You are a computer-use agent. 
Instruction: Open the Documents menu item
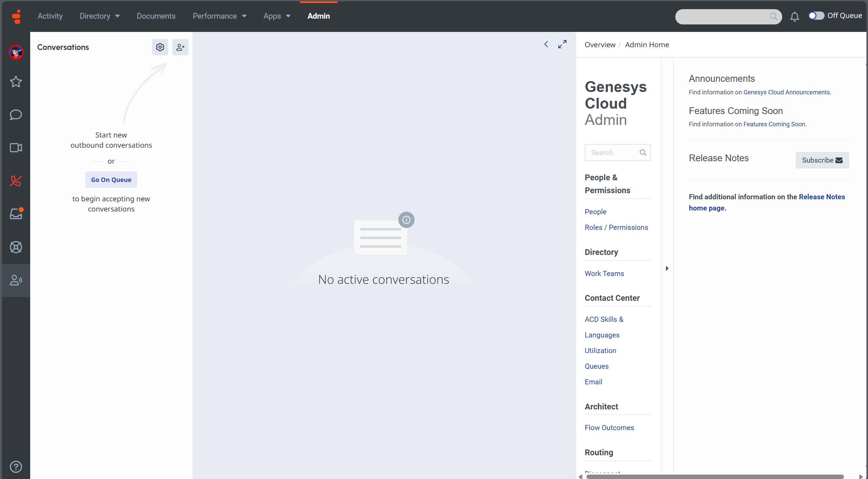pos(156,16)
